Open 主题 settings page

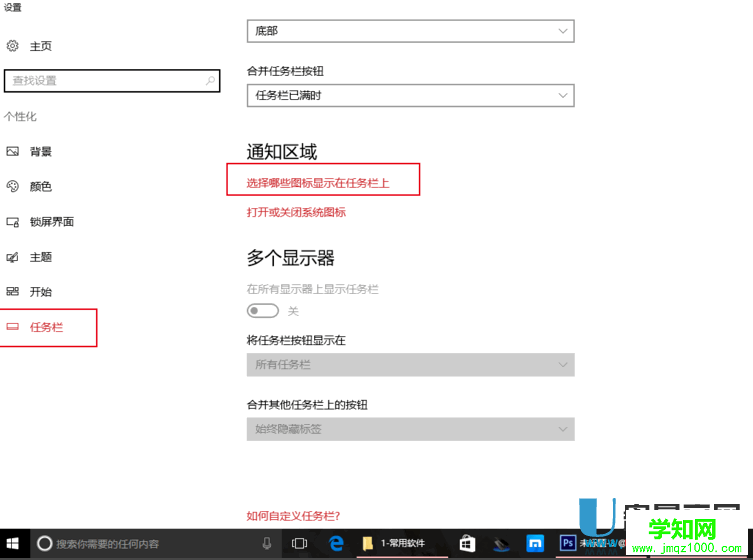41,257
